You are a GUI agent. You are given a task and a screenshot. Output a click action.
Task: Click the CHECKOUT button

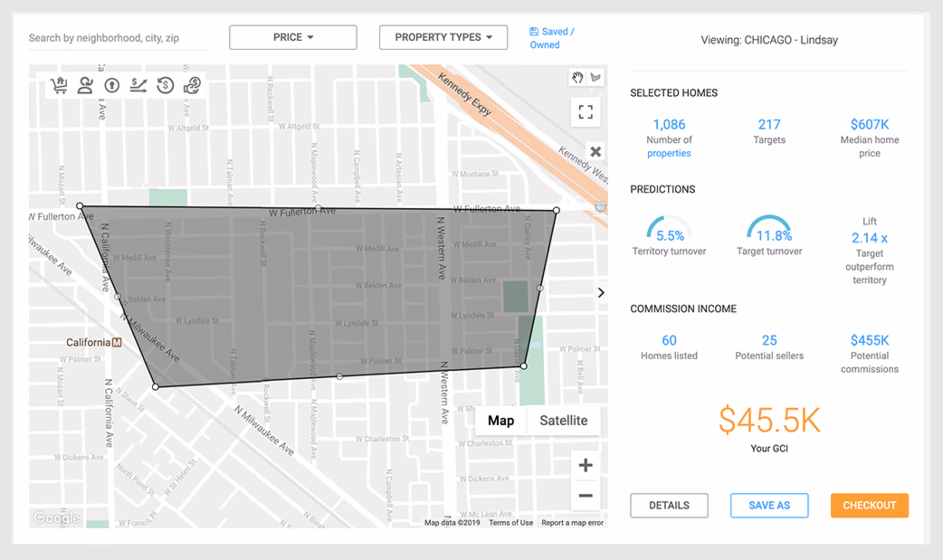click(x=869, y=505)
